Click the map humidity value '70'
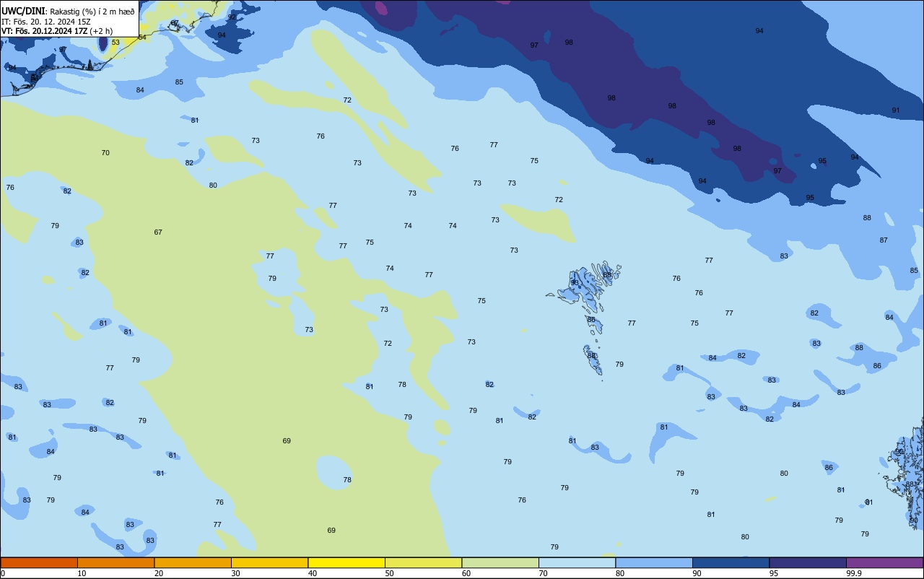This screenshot has width=924, height=579. pos(105,152)
